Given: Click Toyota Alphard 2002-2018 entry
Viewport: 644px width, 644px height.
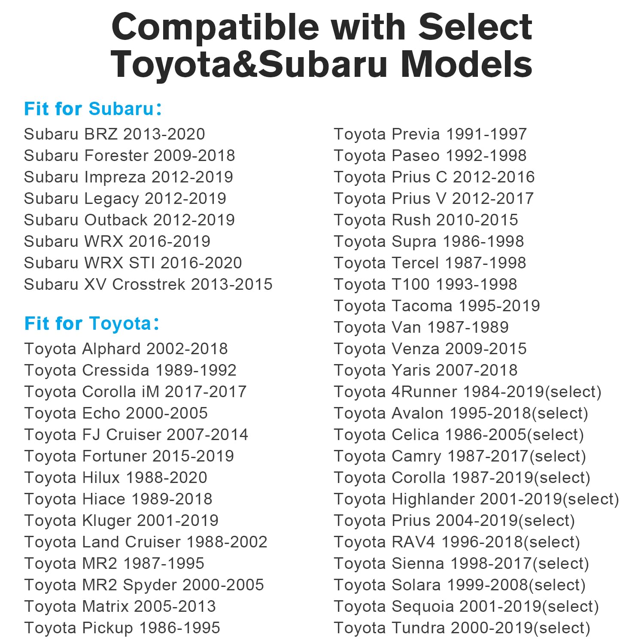Looking at the screenshot, I should (x=126, y=349).
